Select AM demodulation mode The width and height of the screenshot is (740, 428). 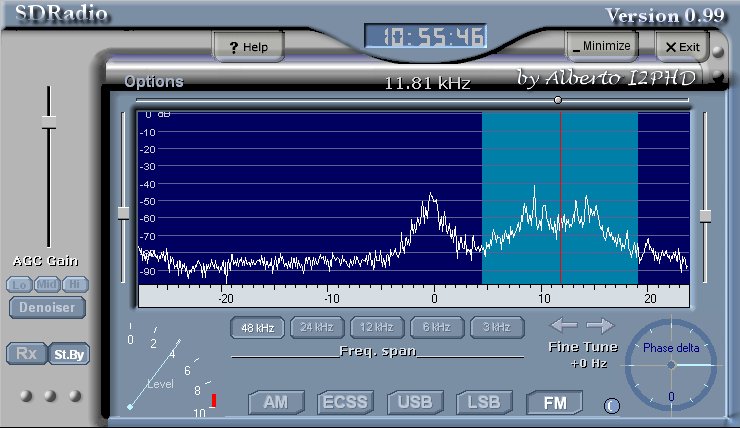[x=275, y=403]
